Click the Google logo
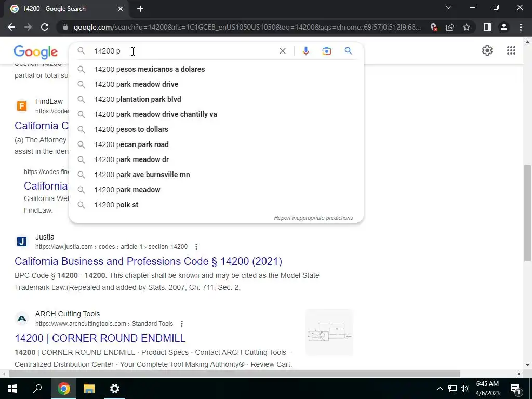 point(36,52)
